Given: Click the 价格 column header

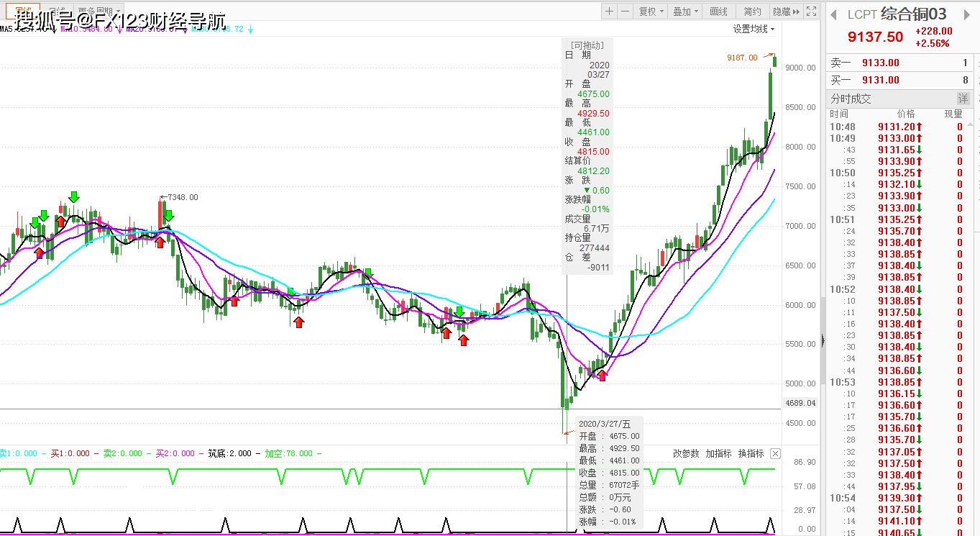Looking at the screenshot, I should (x=906, y=114).
